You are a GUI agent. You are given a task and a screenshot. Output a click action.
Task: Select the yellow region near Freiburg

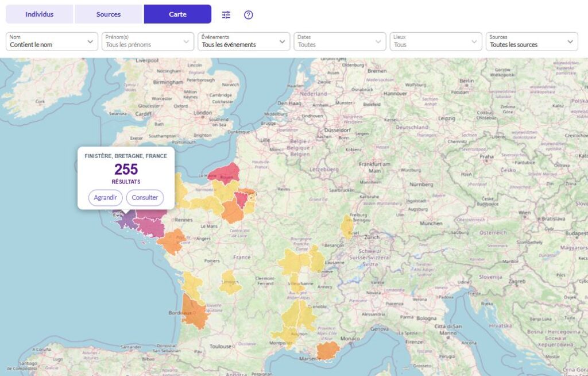(347, 226)
